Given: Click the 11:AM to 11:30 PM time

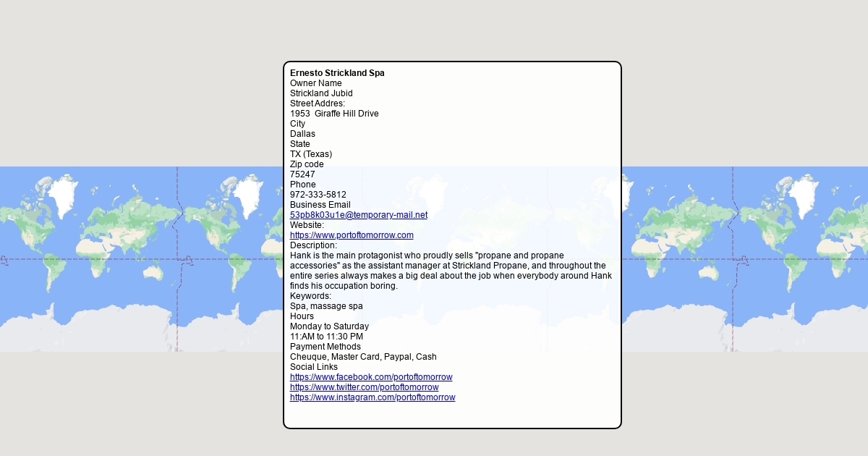Looking at the screenshot, I should click(326, 337).
